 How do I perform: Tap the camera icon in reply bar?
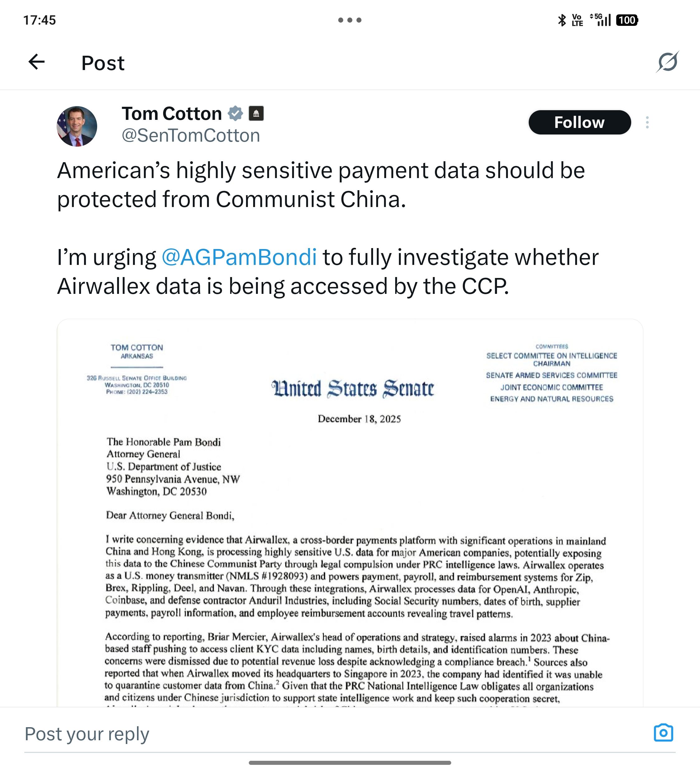[x=663, y=733]
